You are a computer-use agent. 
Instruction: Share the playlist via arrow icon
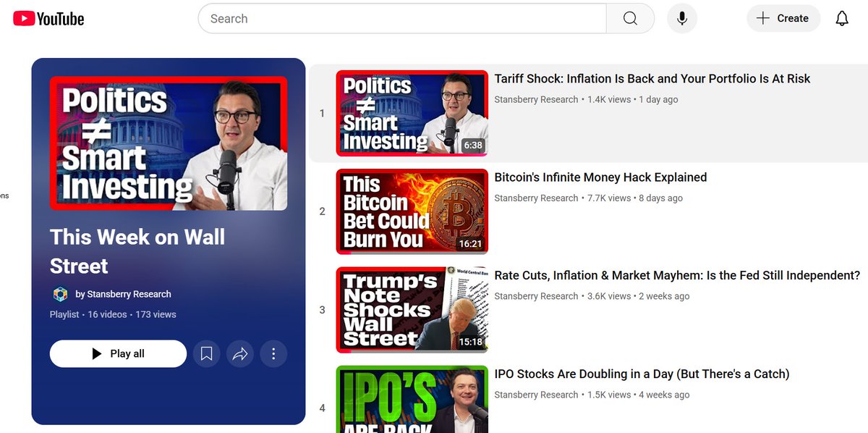(240, 354)
